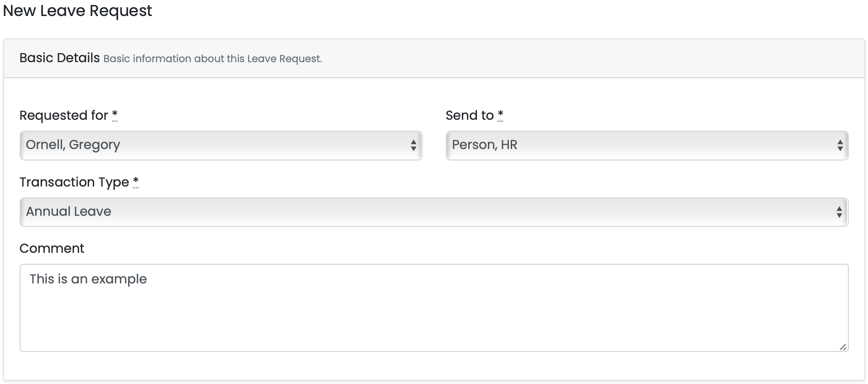Click the up-down arrows on the Transaction Type select
The image size is (868, 384).
(x=839, y=212)
